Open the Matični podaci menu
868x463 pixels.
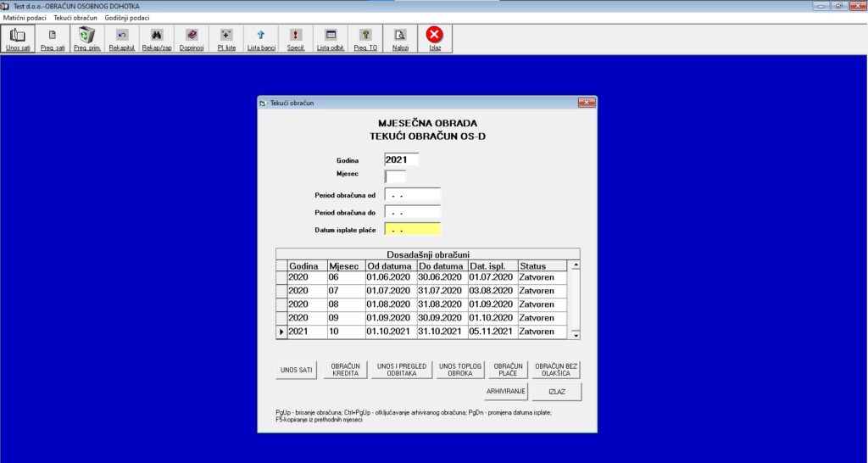pyautogui.click(x=25, y=17)
